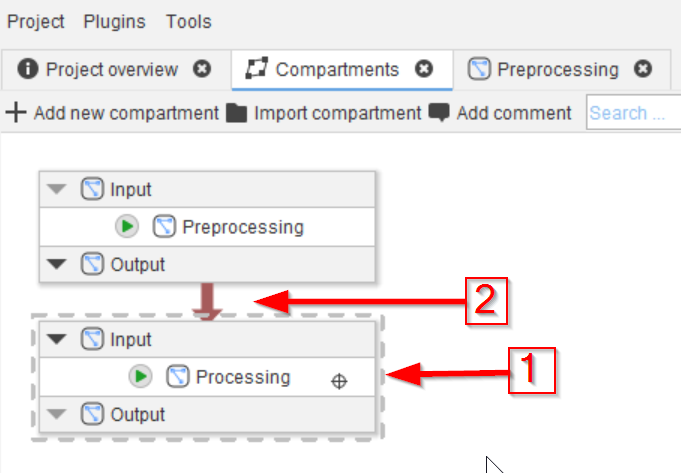Run the Preprocessing compartment with green play icon

[127, 227]
